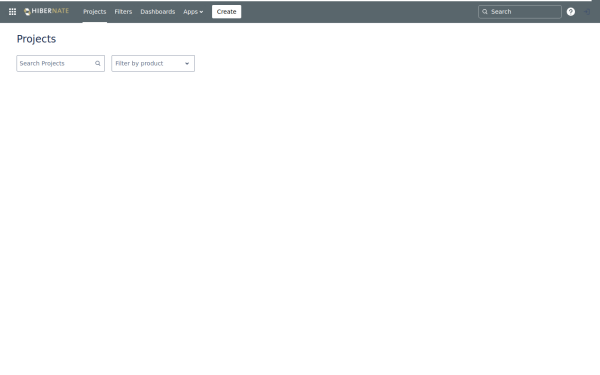600x375 pixels.
Task: Expand the Filter by product dropdown
Action: coord(153,64)
